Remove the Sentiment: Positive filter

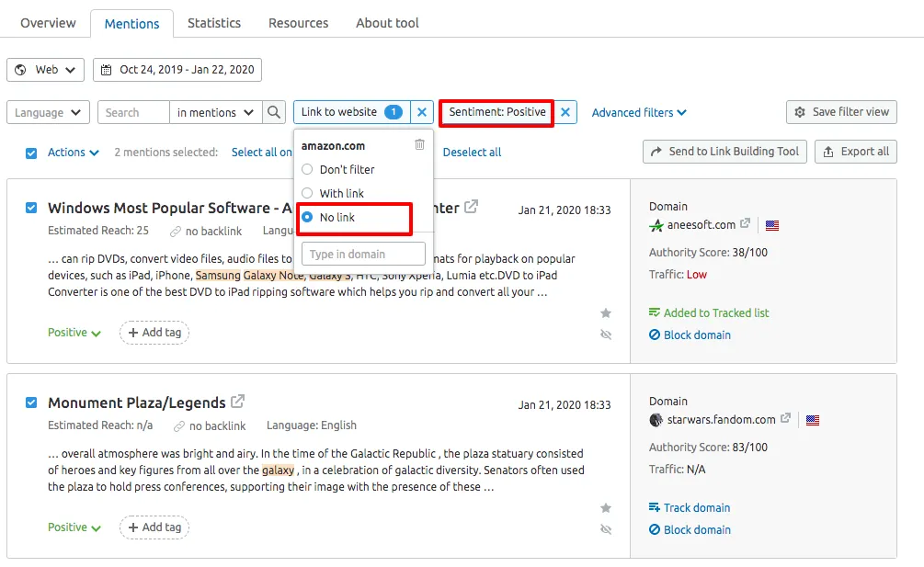pos(565,112)
